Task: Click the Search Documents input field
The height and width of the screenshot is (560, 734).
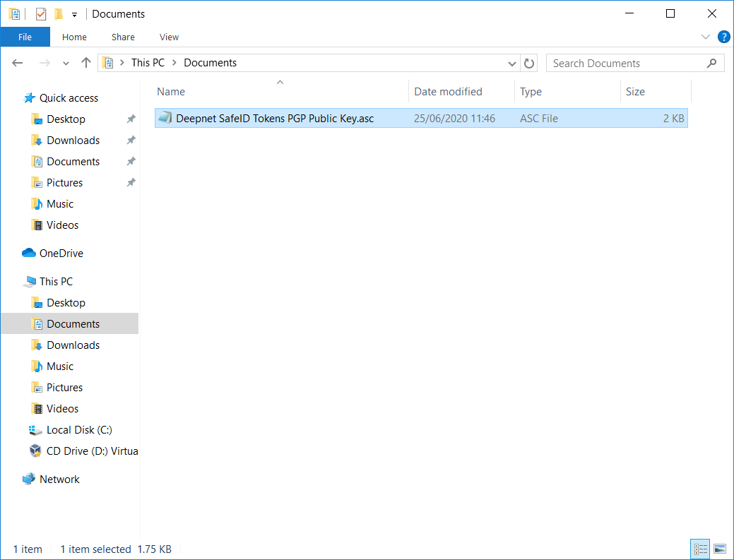Action: [627, 63]
